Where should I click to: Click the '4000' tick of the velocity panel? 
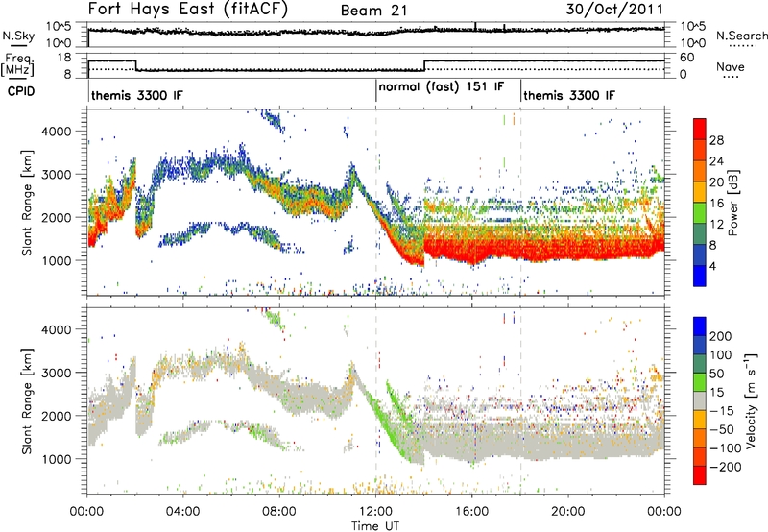(57, 329)
